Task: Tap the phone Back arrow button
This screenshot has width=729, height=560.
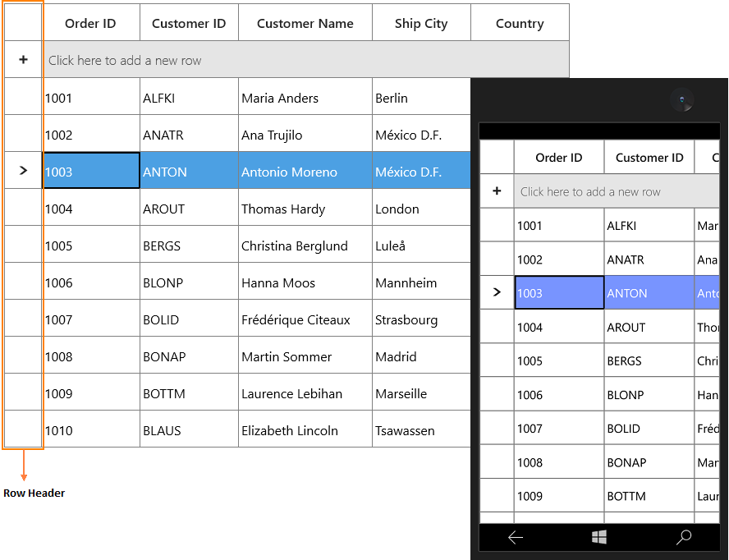Action: (516, 538)
